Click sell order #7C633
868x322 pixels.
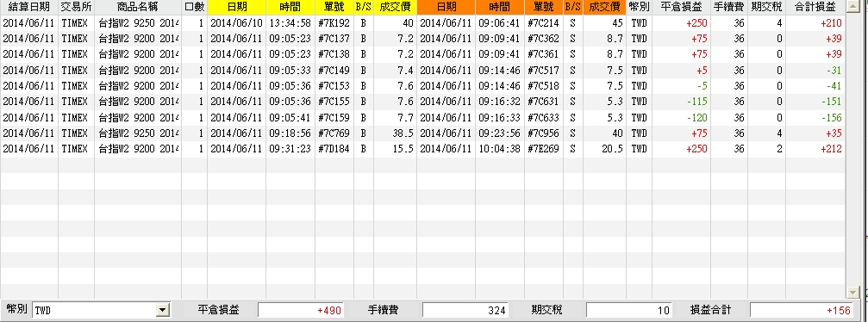click(543, 117)
